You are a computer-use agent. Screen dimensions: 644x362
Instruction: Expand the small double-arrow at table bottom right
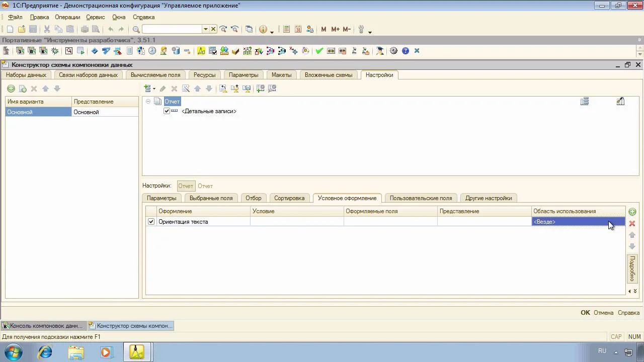[635, 291]
